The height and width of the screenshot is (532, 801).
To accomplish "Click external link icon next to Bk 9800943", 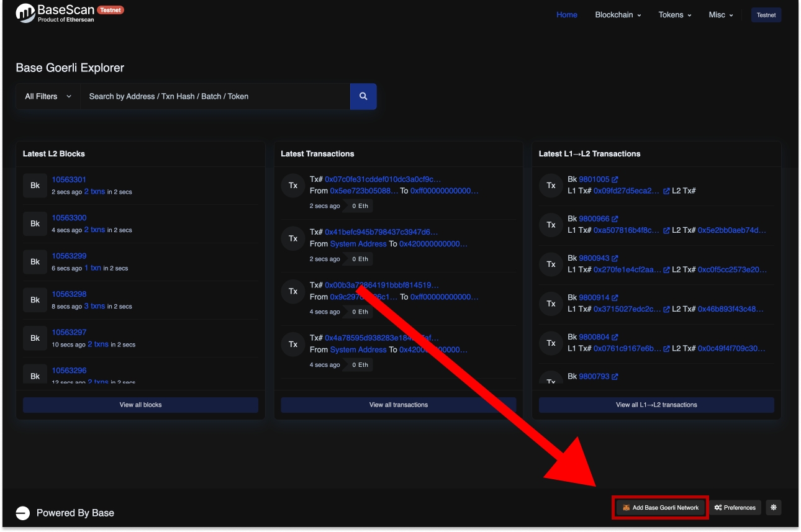I will (615, 258).
